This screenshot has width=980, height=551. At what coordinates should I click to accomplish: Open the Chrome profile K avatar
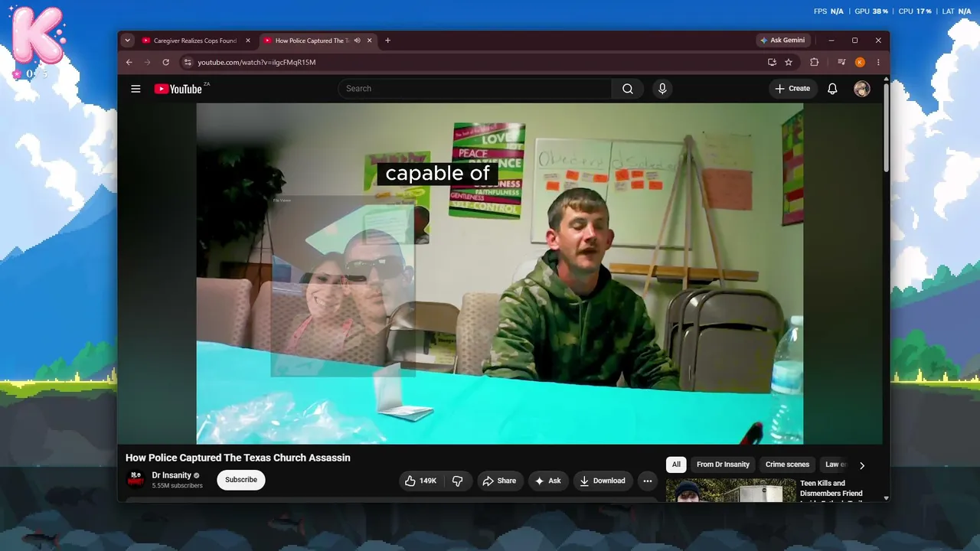860,62
